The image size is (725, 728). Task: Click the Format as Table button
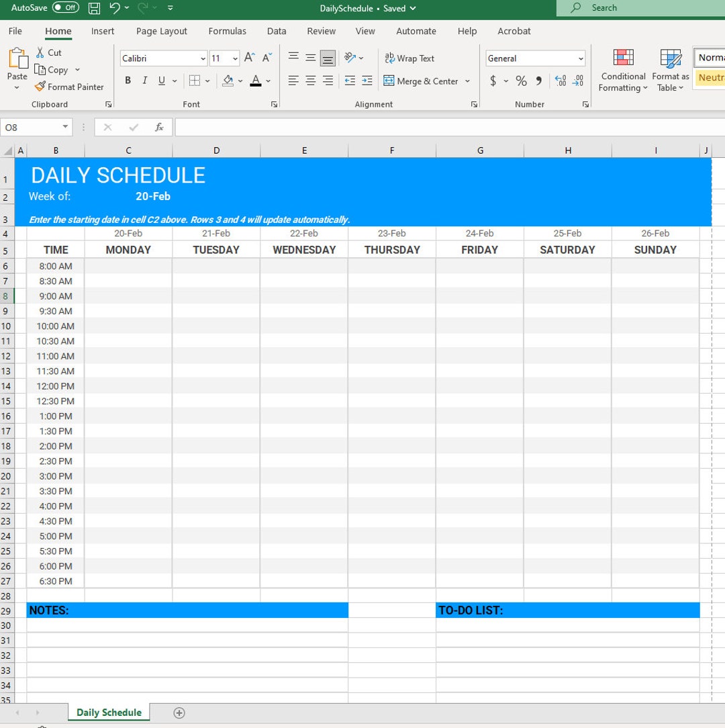click(x=670, y=70)
